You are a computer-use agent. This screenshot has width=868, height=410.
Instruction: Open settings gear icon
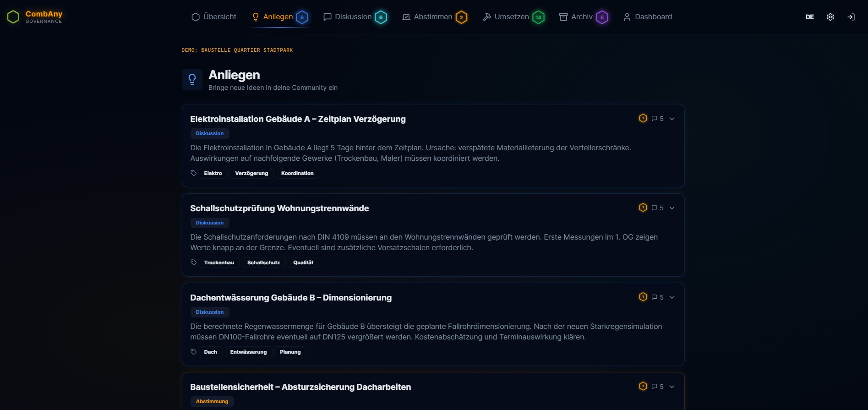(x=830, y=17)
